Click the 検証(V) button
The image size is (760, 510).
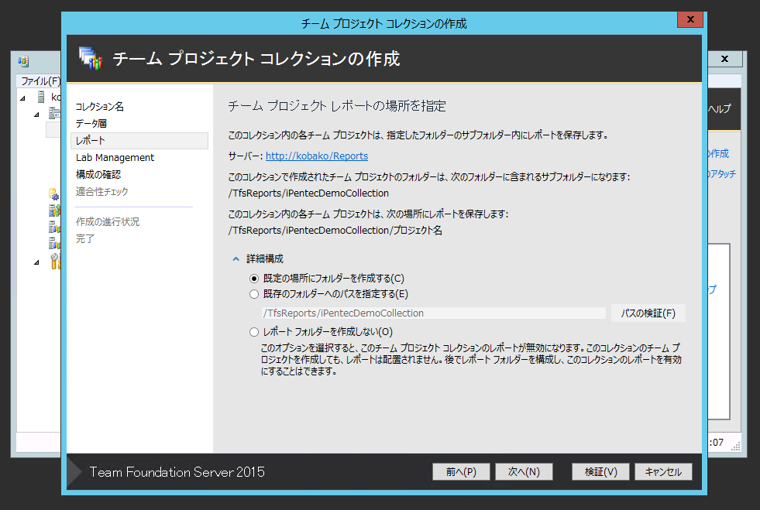(601, 472)
